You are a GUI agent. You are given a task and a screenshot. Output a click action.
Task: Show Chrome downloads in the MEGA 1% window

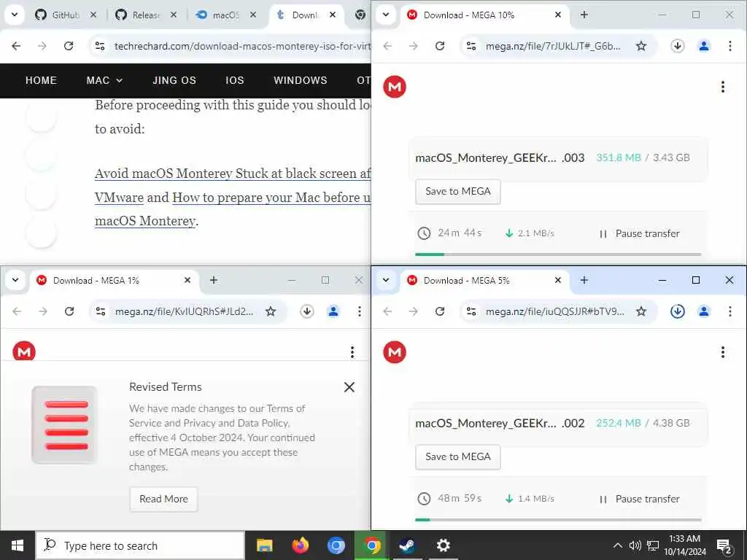click(x=307, y=311)
